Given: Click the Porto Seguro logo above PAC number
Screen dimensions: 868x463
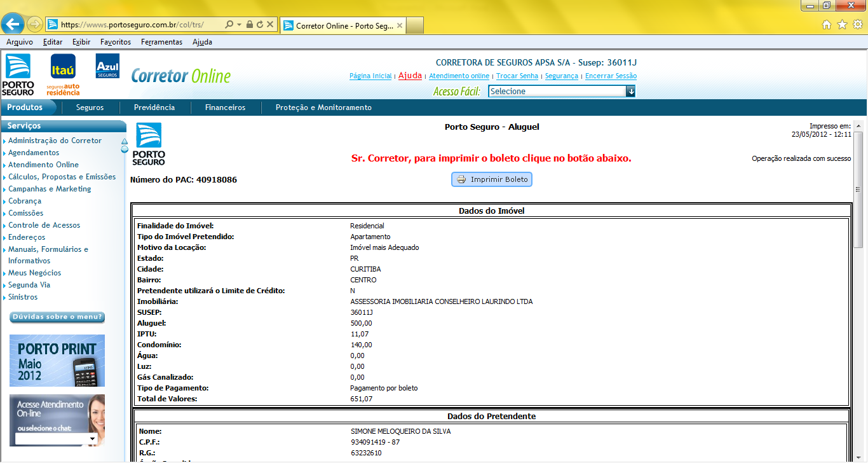Looking at the screenshot, I should (x=149, y=144).
